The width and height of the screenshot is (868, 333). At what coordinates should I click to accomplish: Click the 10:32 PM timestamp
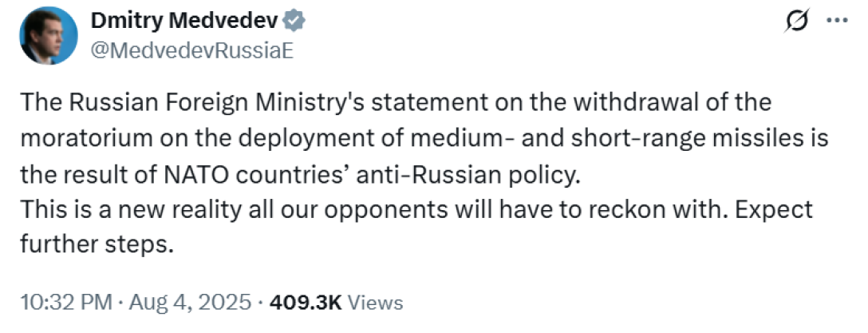pos(67,303)
